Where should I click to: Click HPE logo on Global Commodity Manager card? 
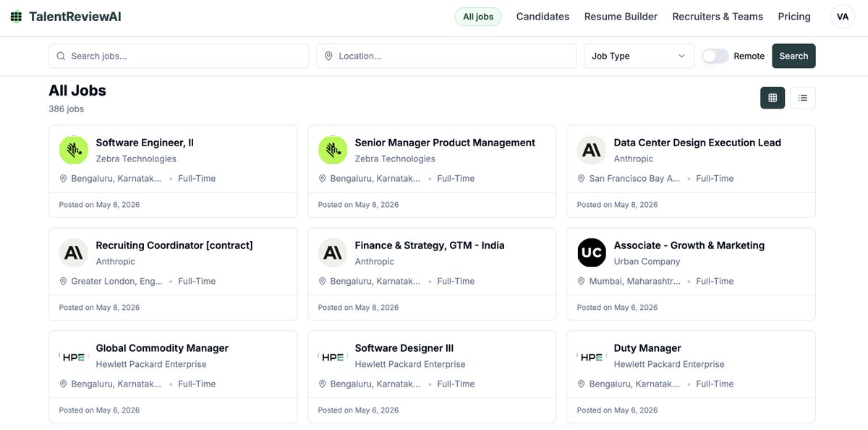point(74,355)
